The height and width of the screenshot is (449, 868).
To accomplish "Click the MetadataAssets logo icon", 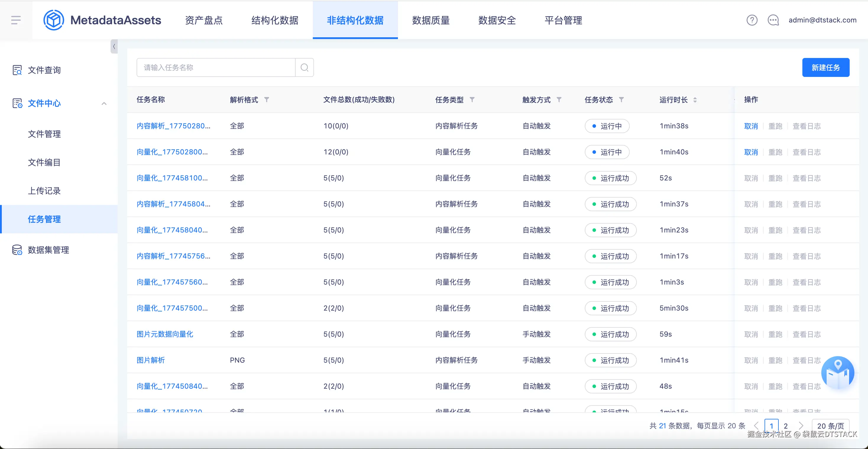I will tap(54, 20).
